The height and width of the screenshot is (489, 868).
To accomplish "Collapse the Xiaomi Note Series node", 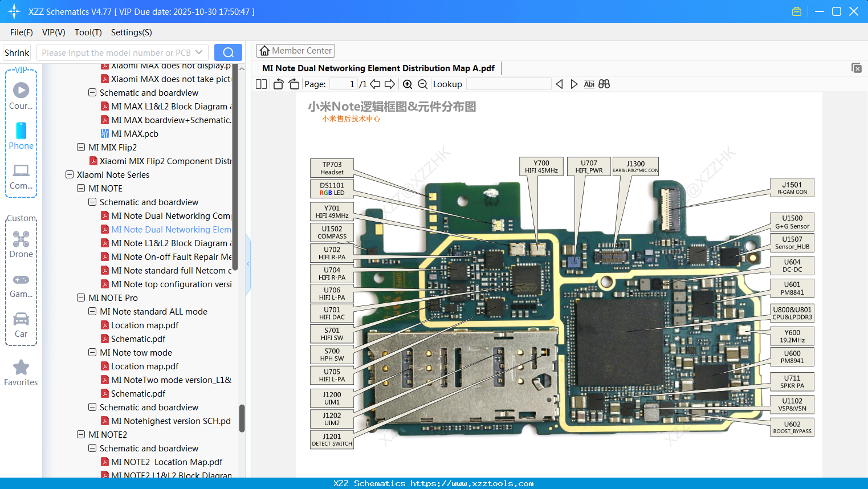I will [69, 174].
